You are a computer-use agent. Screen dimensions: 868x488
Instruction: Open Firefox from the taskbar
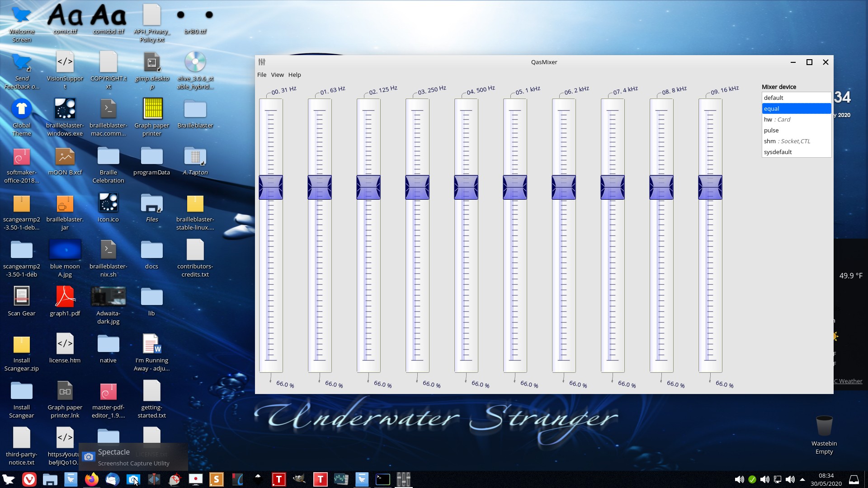pyautogui.click(x=92, y=479)
